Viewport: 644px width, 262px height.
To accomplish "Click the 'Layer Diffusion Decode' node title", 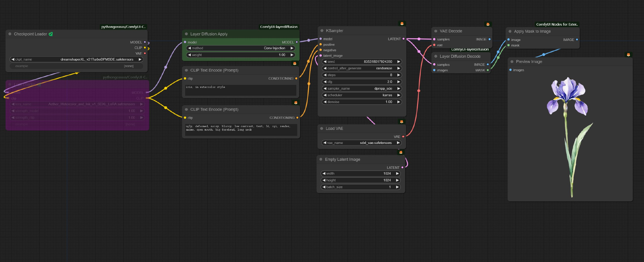I will coord(460,57).
